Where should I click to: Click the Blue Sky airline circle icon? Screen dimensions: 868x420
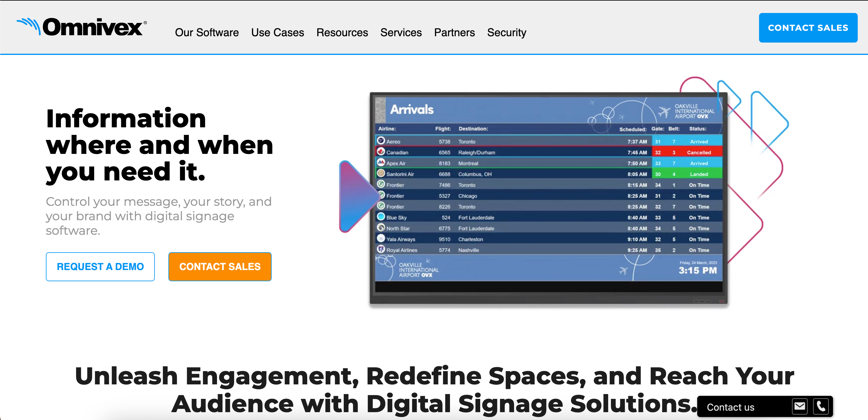tap(381, 217)
